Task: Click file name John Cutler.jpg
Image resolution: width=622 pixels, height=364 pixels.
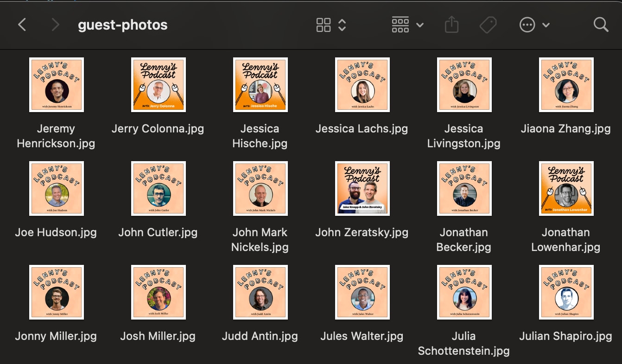Action: [x=158, y=232]
